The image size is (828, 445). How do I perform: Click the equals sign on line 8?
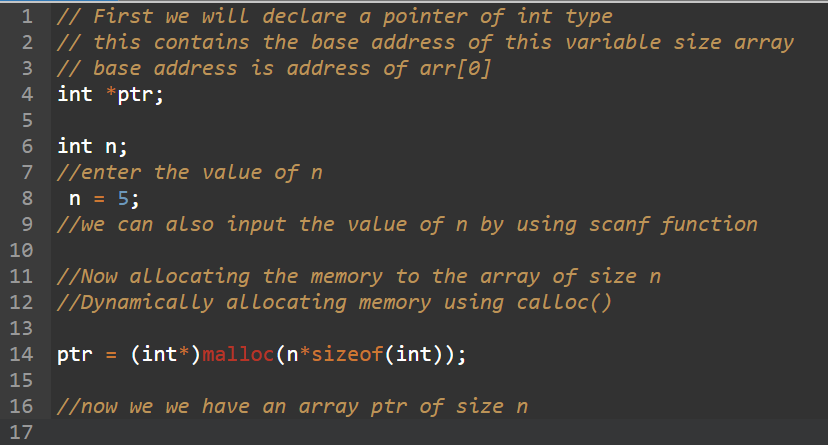pyautogui.click(x=99, y=199)
